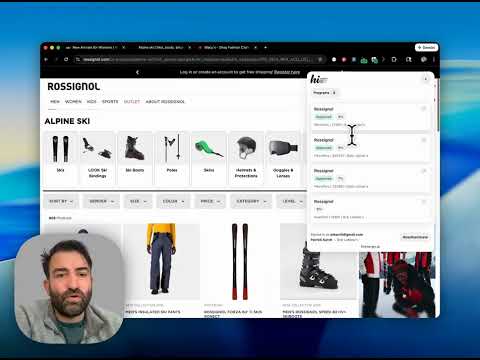This screenshot has width=480, height=360.
Task: Open a new browser tab with plus
Action: tap(266, 48)
